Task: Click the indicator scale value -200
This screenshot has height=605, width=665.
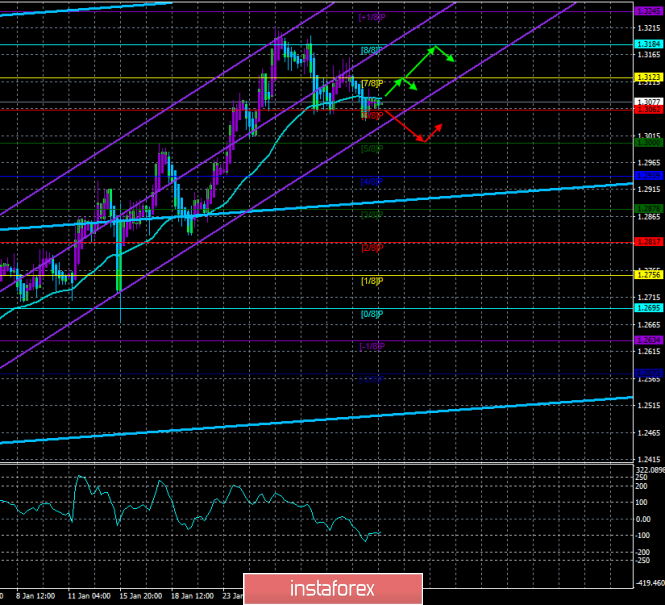Action: coord(642,552)
